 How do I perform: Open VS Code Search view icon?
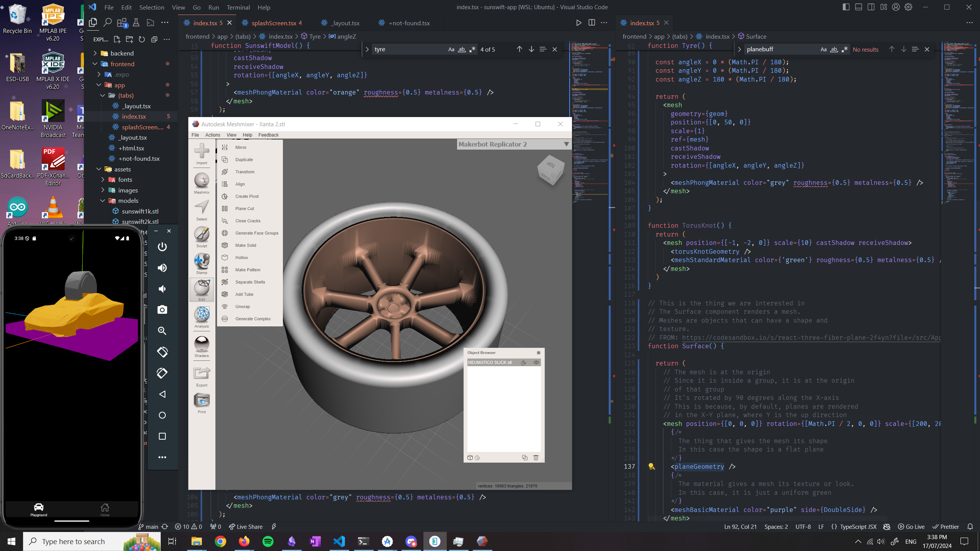pos(108,23)
